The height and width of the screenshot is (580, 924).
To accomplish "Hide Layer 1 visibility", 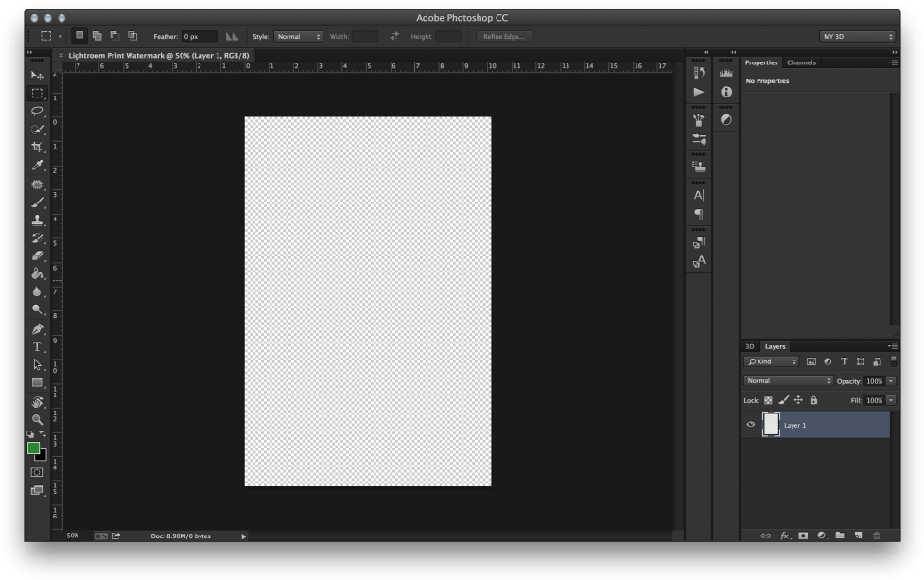I will pos(751,424).
